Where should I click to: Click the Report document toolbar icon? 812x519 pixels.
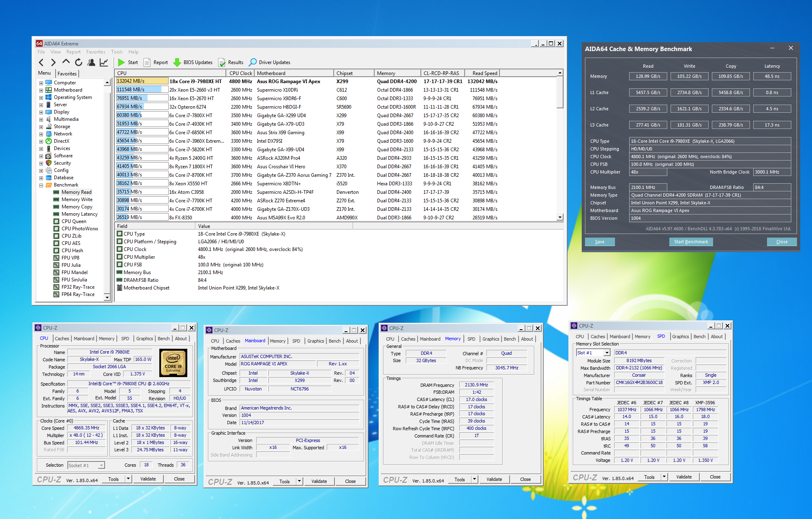[147, 62]
